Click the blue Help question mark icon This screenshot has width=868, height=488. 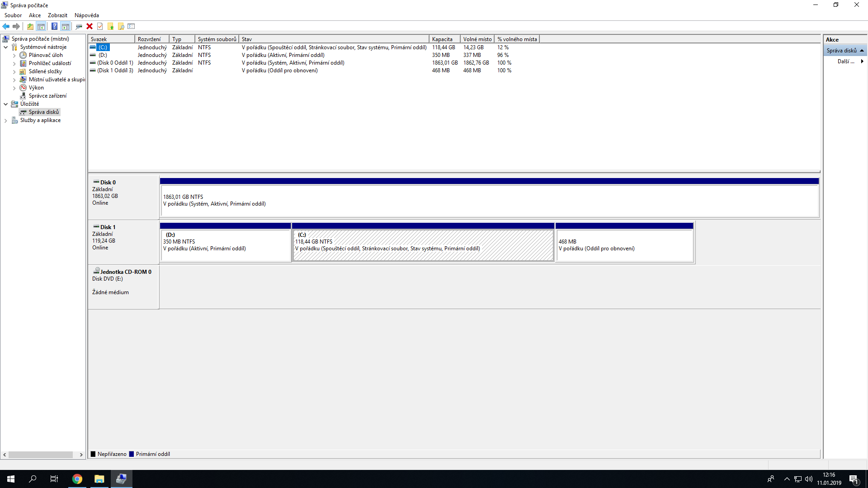pyautogui.click(x=54, y=26)
